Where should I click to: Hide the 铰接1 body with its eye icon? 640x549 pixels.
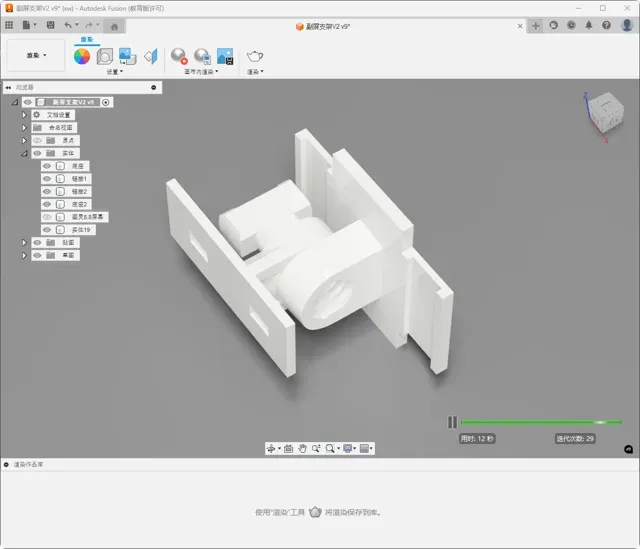47,179
